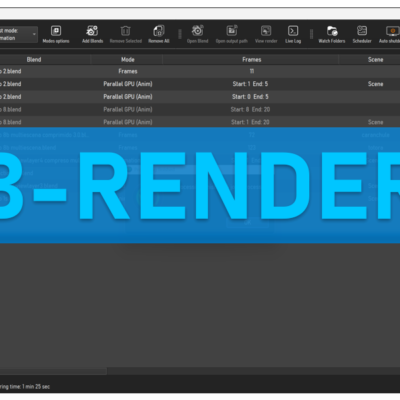
Task: Click the Mode column header
Action: (128, 60)
